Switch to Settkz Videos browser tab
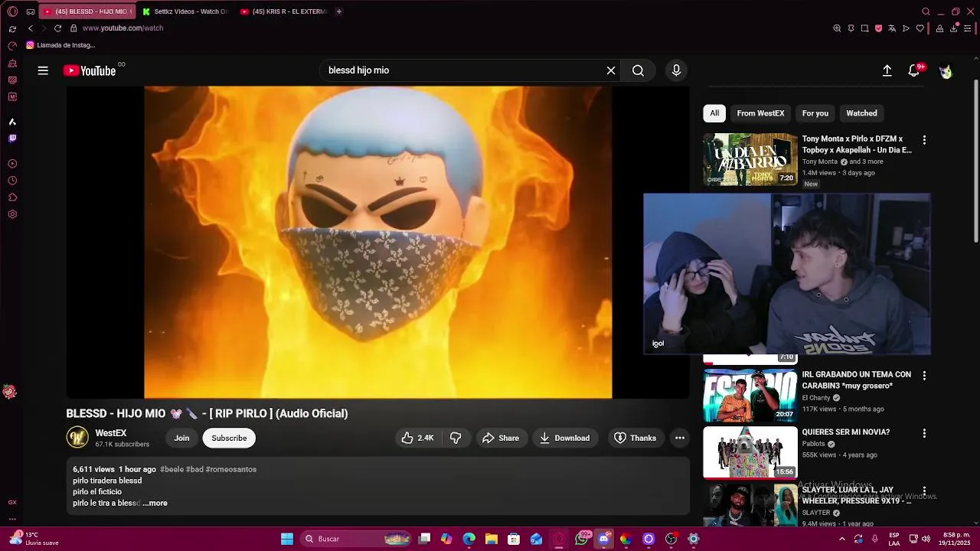 pyautogui.click(x=186, y=11)
